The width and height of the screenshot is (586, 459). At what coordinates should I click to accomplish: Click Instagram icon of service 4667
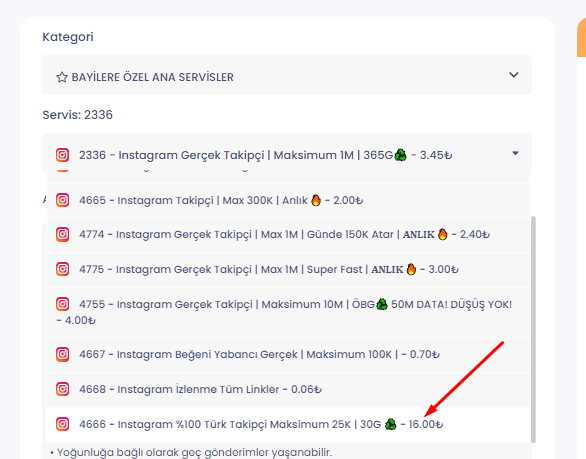click(x=62, y=354)
